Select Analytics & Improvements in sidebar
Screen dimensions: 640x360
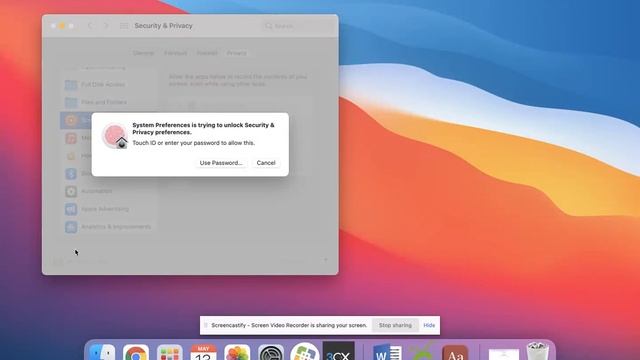coord(108,227)
